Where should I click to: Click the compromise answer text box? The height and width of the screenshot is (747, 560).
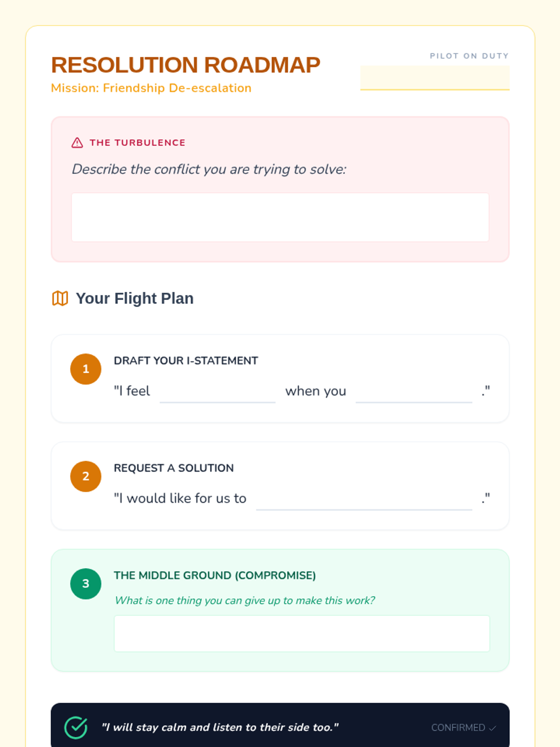tap(302, 634)
